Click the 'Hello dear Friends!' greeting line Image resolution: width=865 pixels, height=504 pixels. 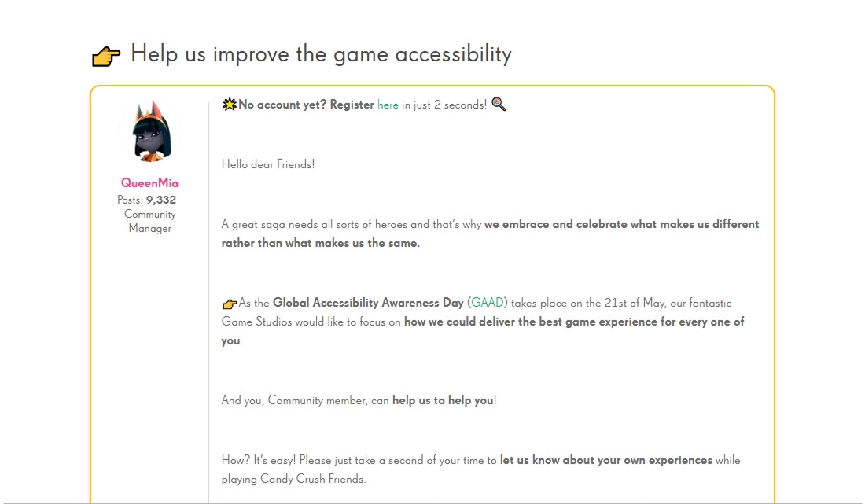(x=268, y=164)
